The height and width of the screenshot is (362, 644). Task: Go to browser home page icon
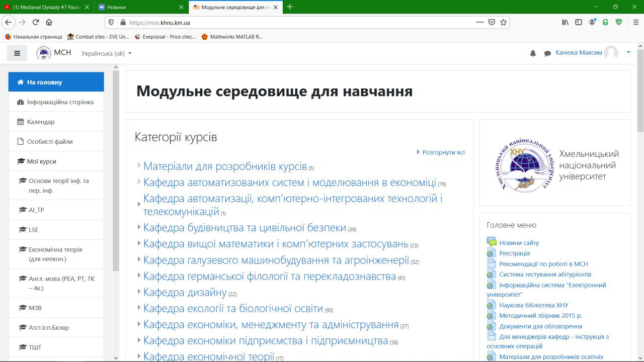(x=49, y=22)
